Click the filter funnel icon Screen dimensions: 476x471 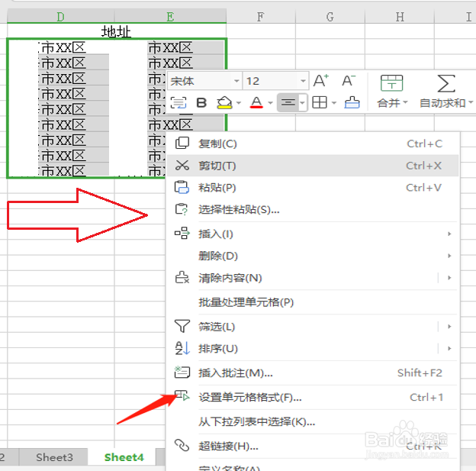pos(182,326)
